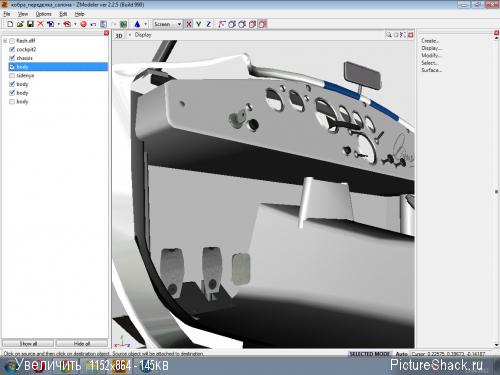Open the File menu

tap(7, 14)
